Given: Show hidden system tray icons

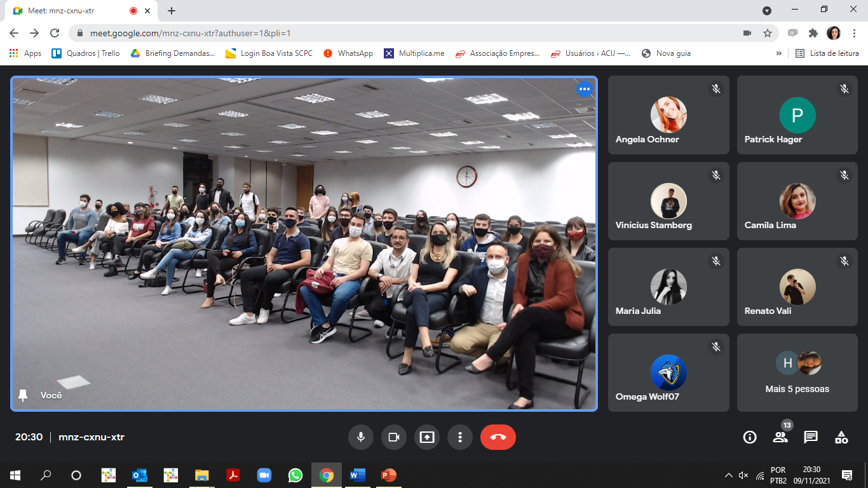Looking at the screenshot, I should tap(728, 475).
